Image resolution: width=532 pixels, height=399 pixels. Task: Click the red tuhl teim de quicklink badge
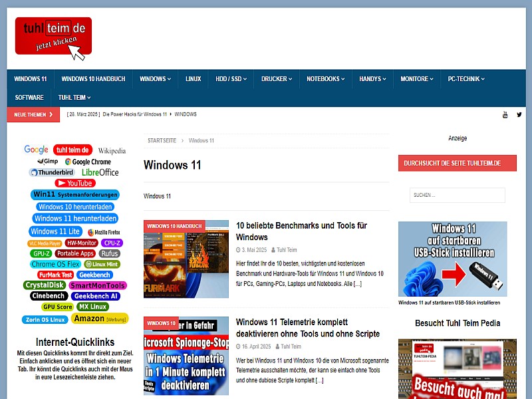coord(72,150)
